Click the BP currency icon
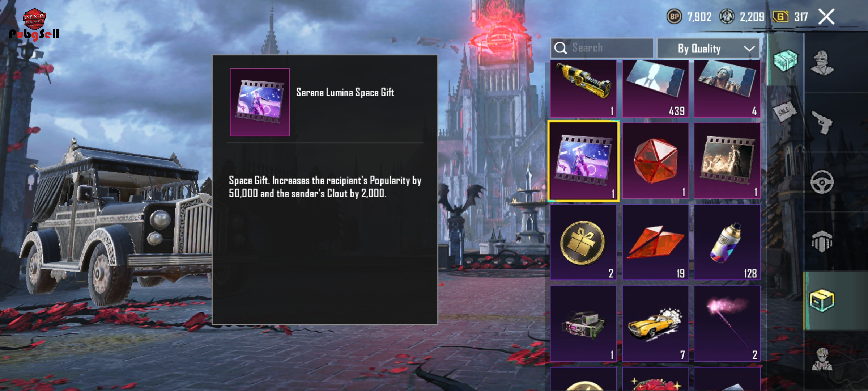This screenshot has width=868, height=391. coord(674,17)
